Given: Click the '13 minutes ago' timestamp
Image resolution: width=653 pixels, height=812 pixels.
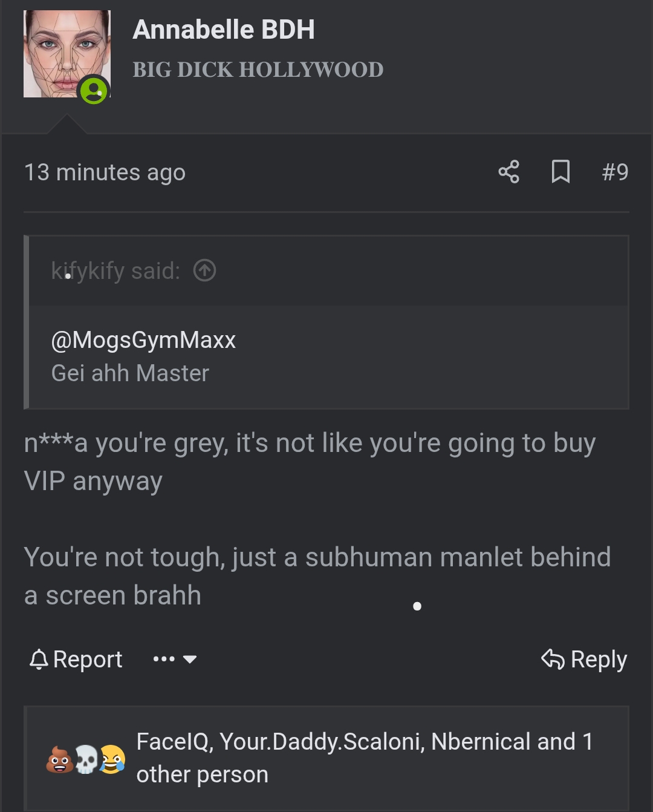Looking at the screenshot, I should tap(105, 172).
